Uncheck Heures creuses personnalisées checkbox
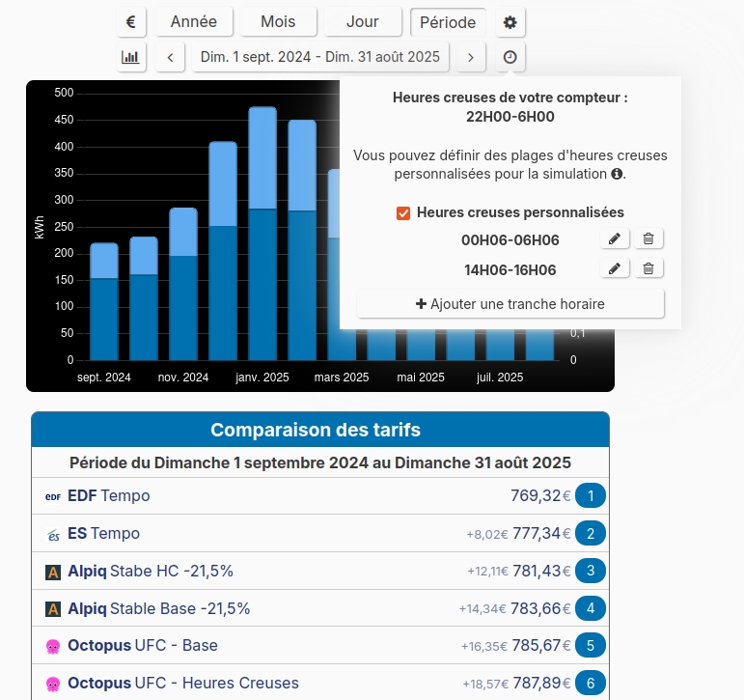This screenshot has width=744, height=700. click(x=404, y=212)
